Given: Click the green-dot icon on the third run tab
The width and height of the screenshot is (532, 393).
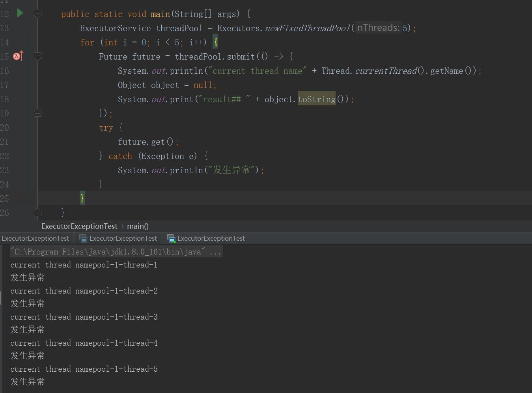Looking at the screenshot, I should (x=171, y=238).
